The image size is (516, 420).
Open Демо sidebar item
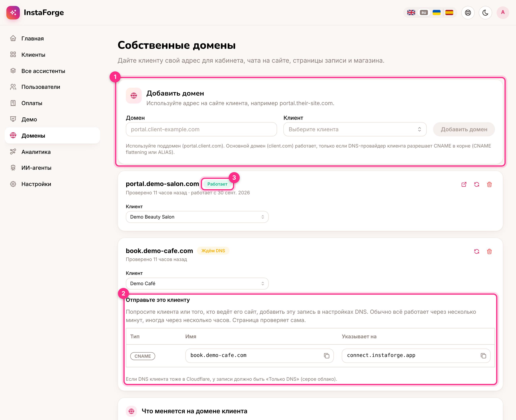click(52, 119)
